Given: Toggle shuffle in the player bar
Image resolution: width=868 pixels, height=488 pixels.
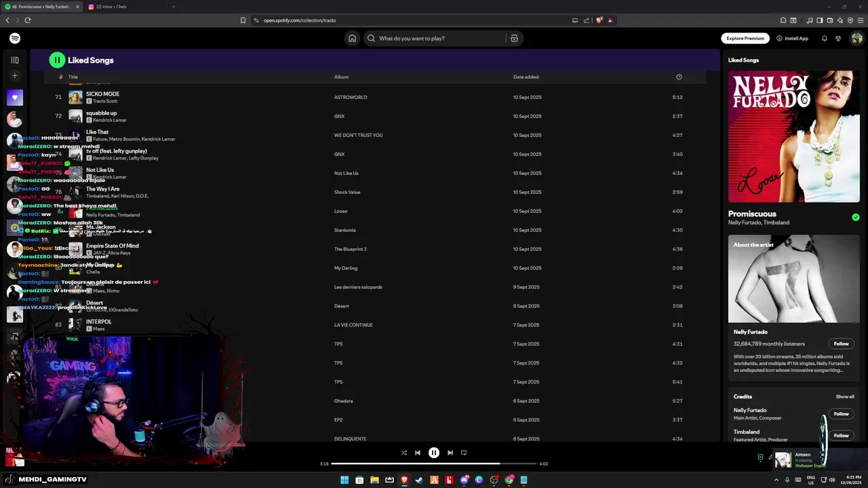Looking at the screenshot, I should (403, 453).
